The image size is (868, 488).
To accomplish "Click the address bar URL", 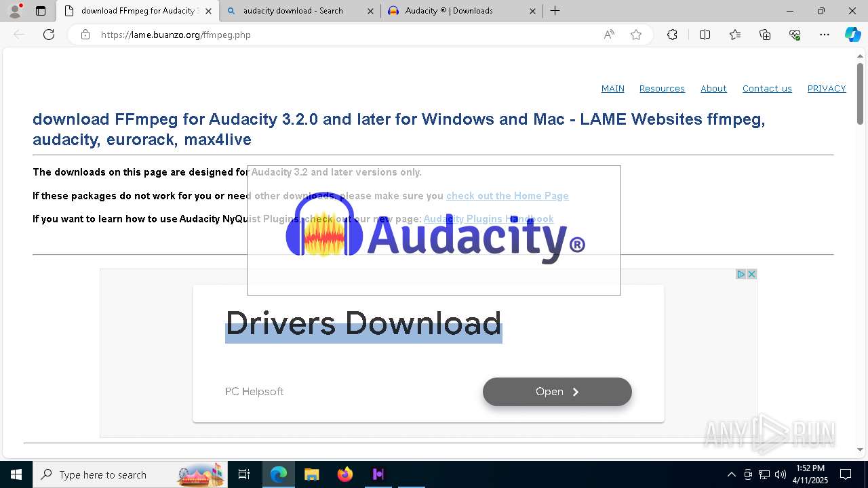I will pos(176,35).
